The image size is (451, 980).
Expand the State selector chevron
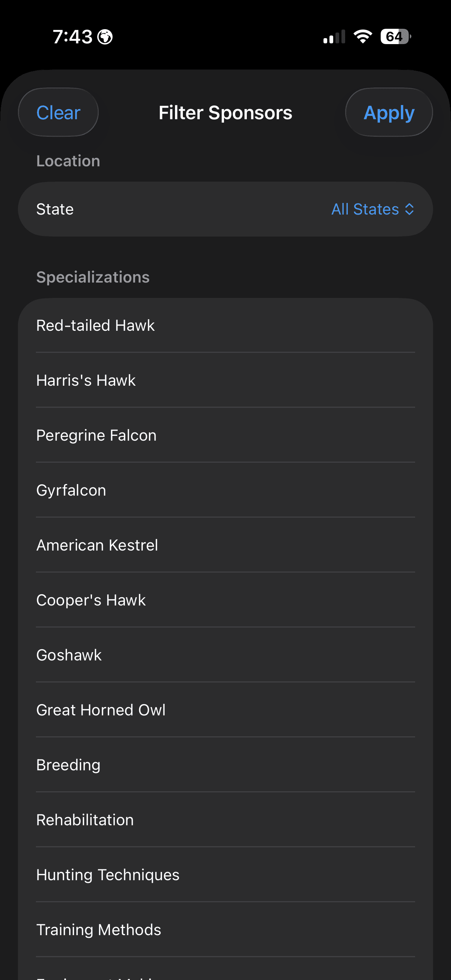[410, 209]
